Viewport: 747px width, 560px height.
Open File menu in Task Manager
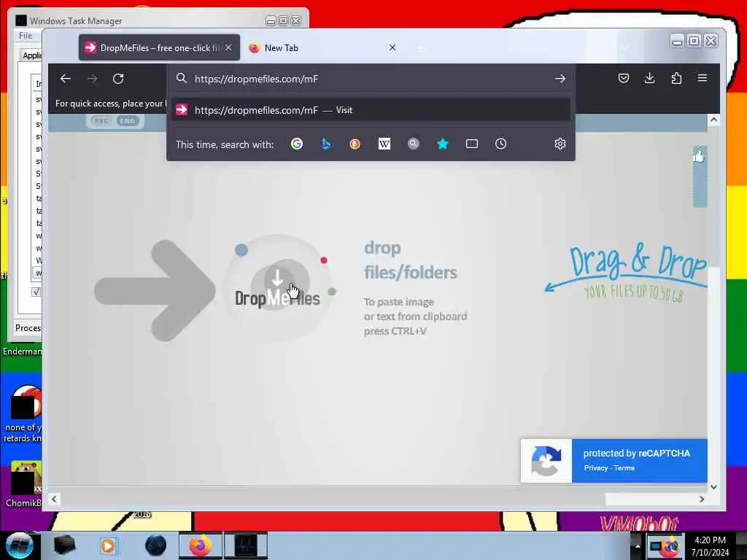point(26,36)
